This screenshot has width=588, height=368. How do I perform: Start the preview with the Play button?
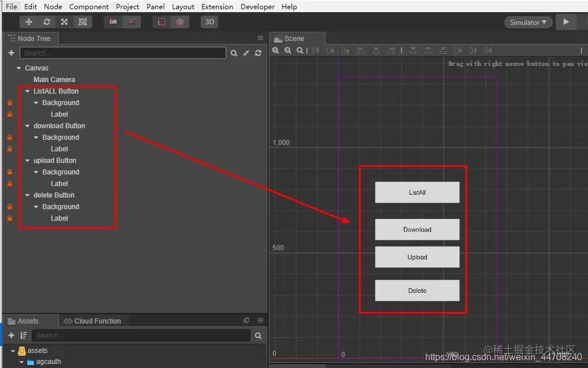pos(566,22)
